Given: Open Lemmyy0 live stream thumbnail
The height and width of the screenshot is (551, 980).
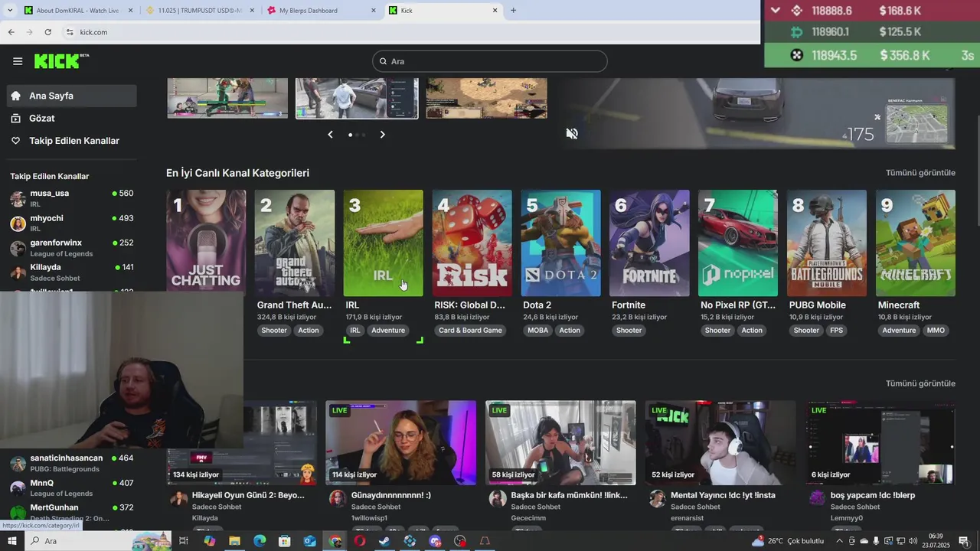Looking at the screenshot, I should pyautogui.click(x=880, y=442).
